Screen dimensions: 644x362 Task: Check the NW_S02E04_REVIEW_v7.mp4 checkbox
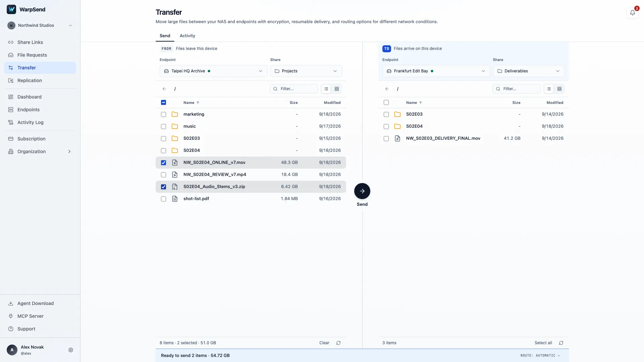[163, 175]
